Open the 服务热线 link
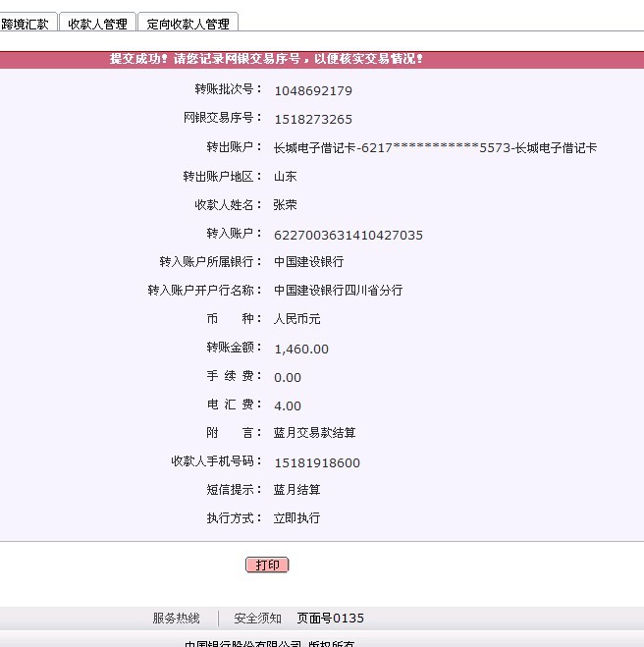This screenshot has width=644, height=647. [x=176, y=619]
